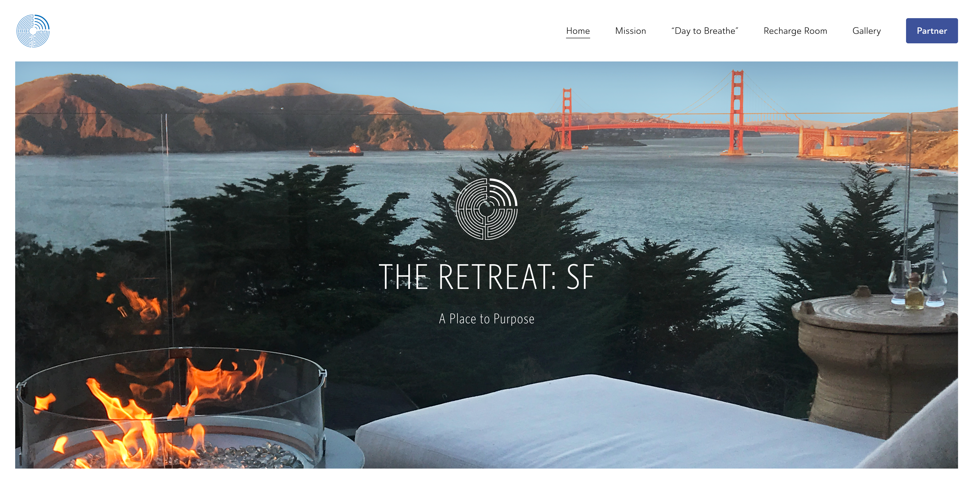Viewport: 980px width, 488px height.
Task: Click the tall Golden Gate Bridge tower
Action: 737,112
